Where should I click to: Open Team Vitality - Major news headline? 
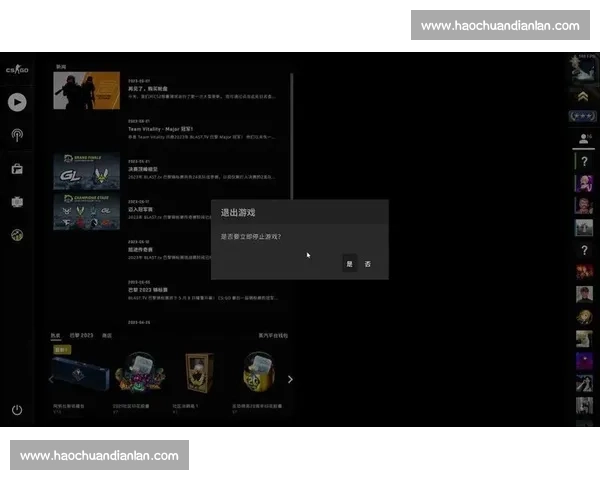click(x=160, y=129)
